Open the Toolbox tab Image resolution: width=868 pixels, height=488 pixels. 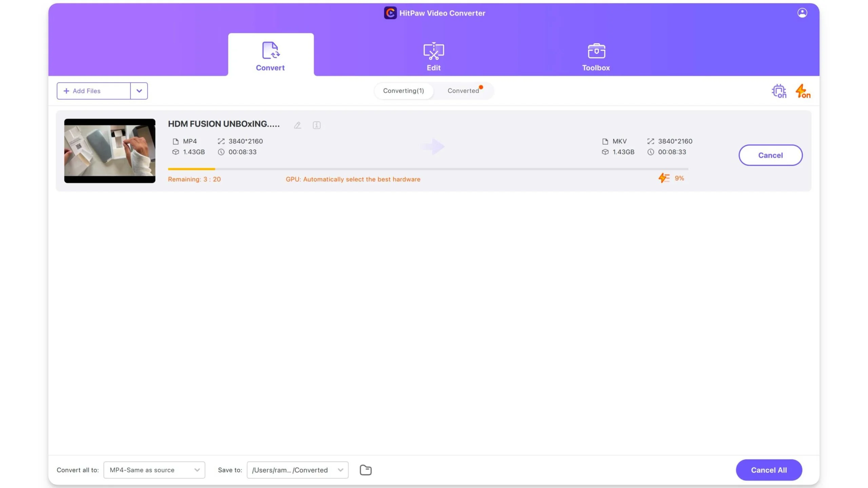(596, 57)
